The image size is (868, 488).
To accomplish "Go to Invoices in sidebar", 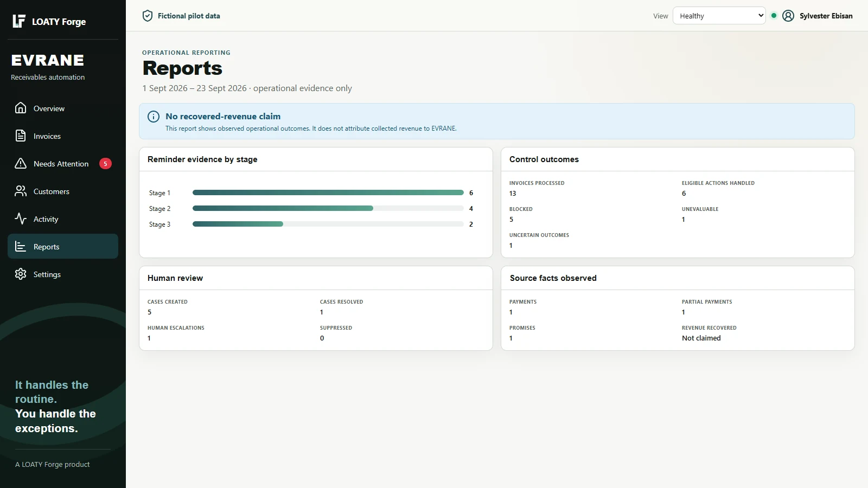I will click(63, 136).
